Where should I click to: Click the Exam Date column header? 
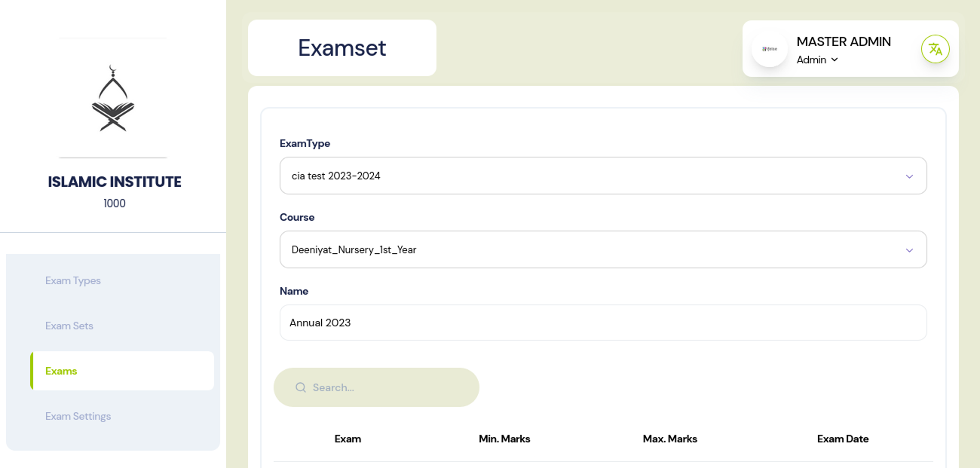click(x=843, y=439)
